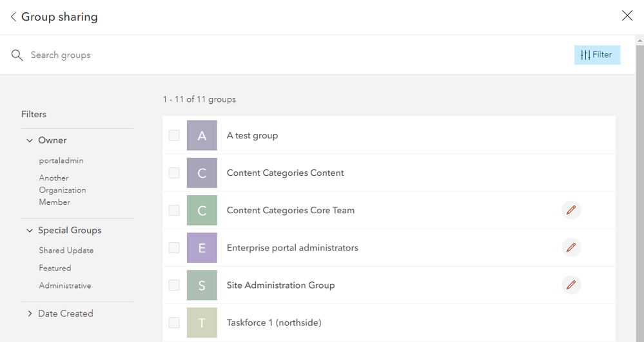Click the purple 'E' group thumbnail
This screenshot has width=644, height=342.
202,248
